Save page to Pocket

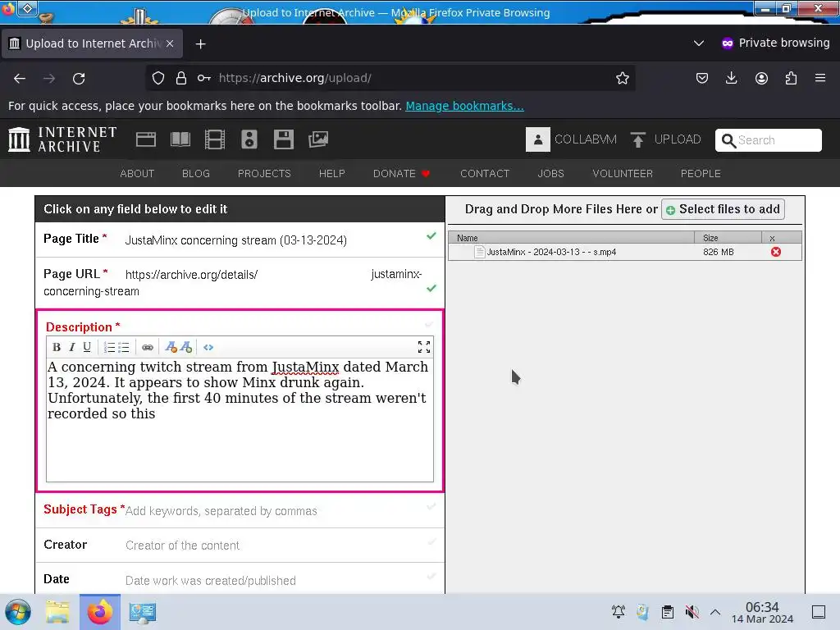[x=702, y=78]
